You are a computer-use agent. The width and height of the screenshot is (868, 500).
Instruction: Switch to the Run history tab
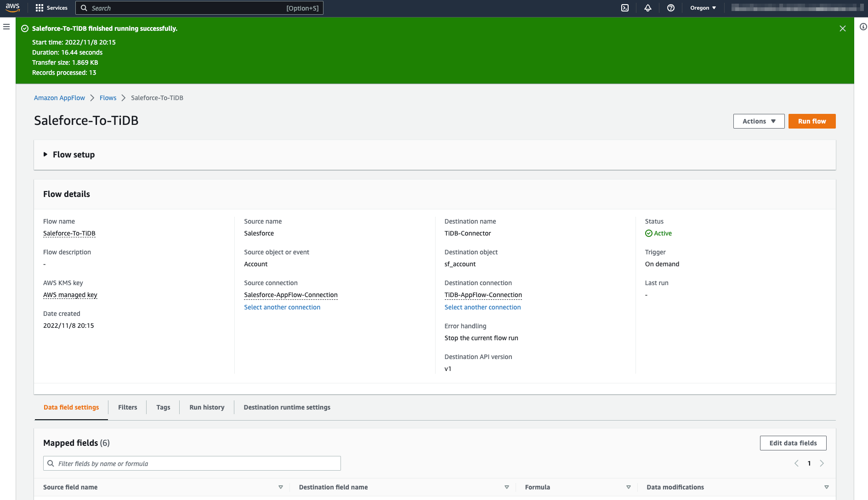coord(207,407)
